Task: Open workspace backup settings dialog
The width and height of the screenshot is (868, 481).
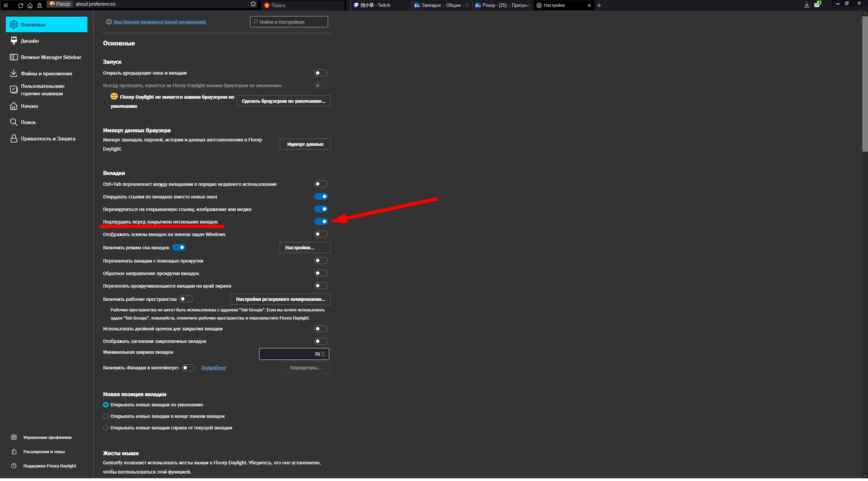Action: [280, 299]
